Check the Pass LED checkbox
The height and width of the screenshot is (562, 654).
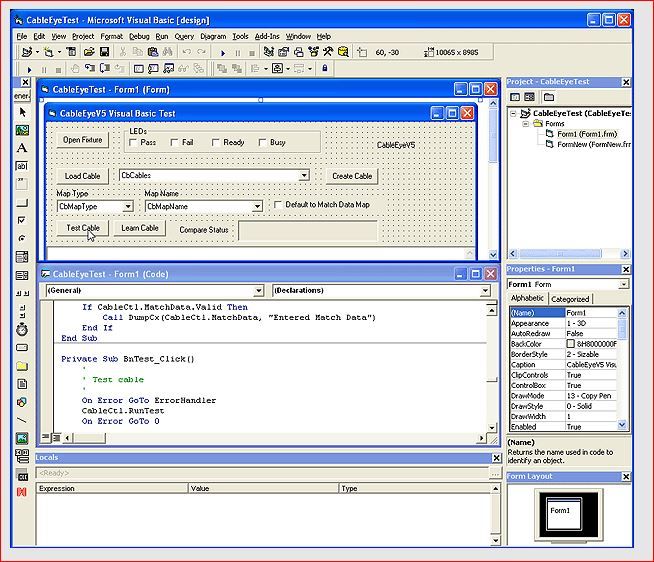point(133,143)
